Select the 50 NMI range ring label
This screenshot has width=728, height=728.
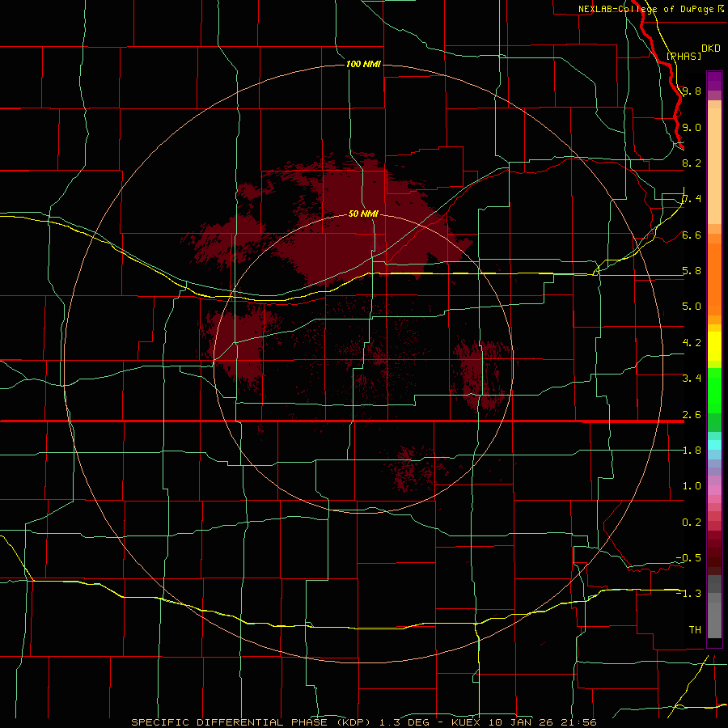363,214
